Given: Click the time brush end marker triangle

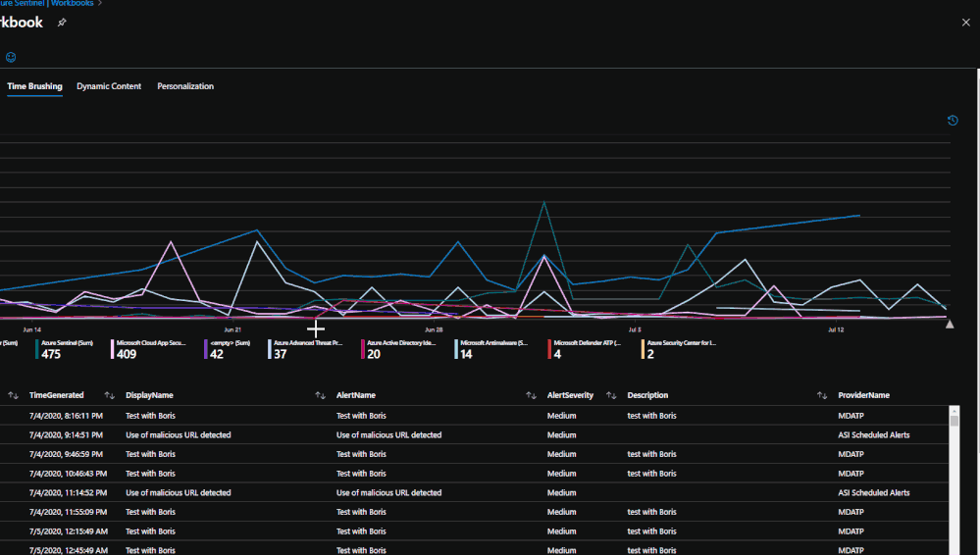Looking at the screenshot, I should click(950, 324).
